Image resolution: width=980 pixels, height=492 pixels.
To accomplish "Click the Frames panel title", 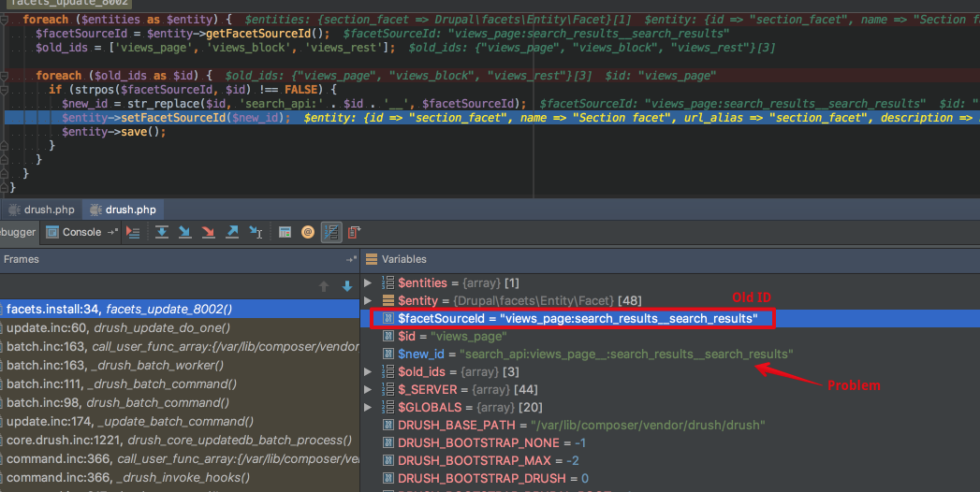I will tap(22, 259).
